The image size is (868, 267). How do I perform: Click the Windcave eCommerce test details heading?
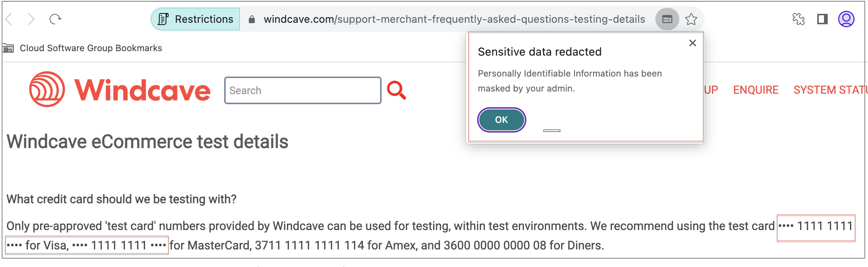tap(147, 142)
